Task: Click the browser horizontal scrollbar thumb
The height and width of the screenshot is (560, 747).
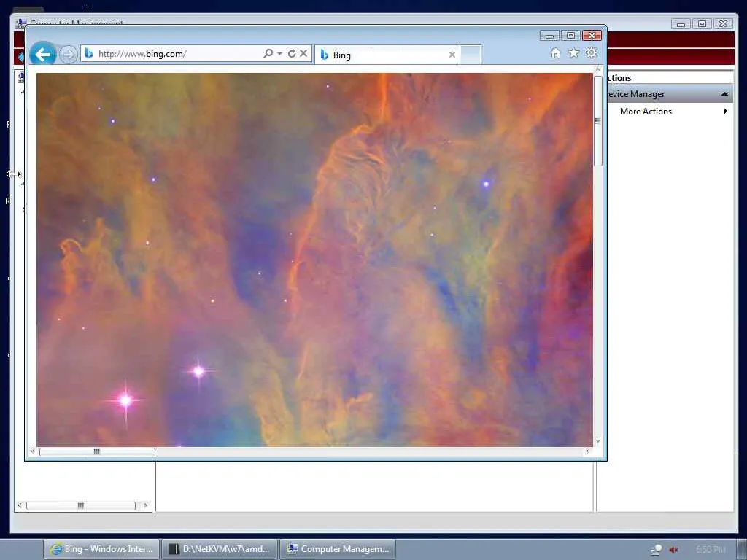Action: (97, 451)
